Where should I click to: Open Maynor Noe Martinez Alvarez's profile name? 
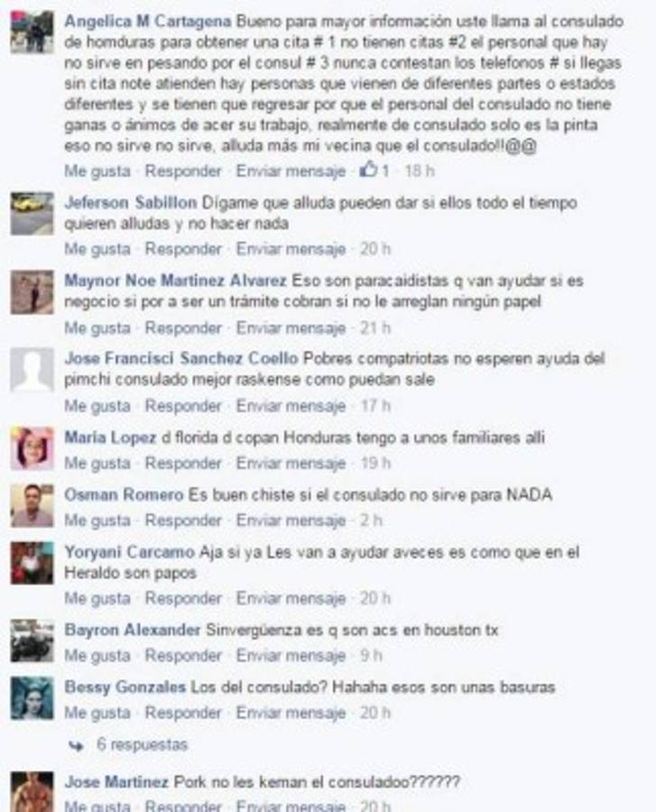pos(176,281)
